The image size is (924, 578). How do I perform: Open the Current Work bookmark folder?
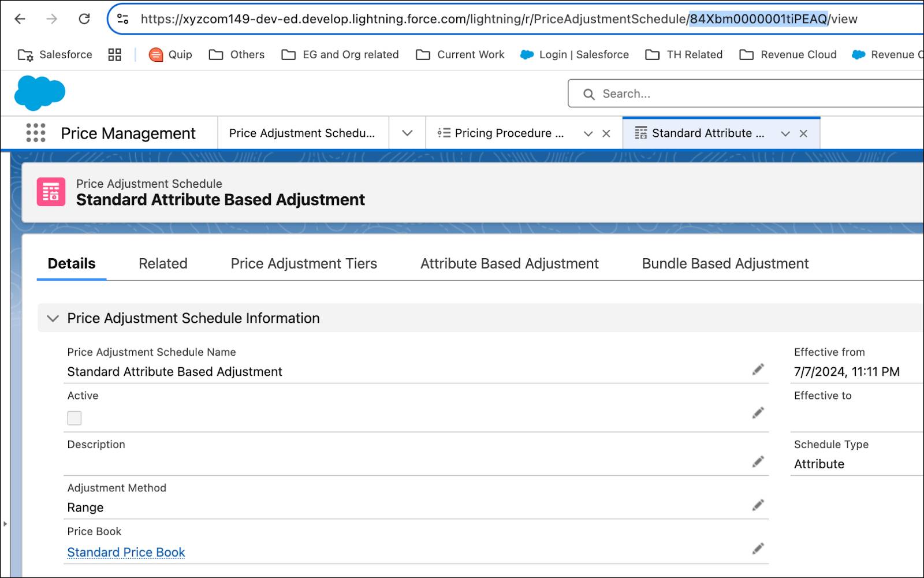click(460, 54)
